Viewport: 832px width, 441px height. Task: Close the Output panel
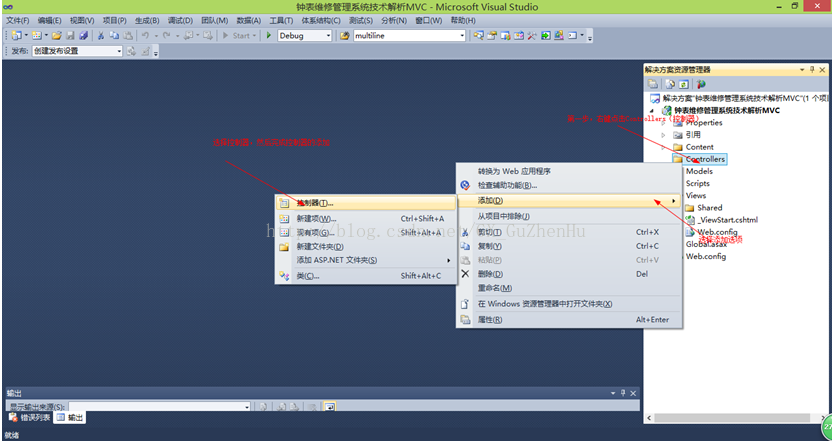click(633, 393)
